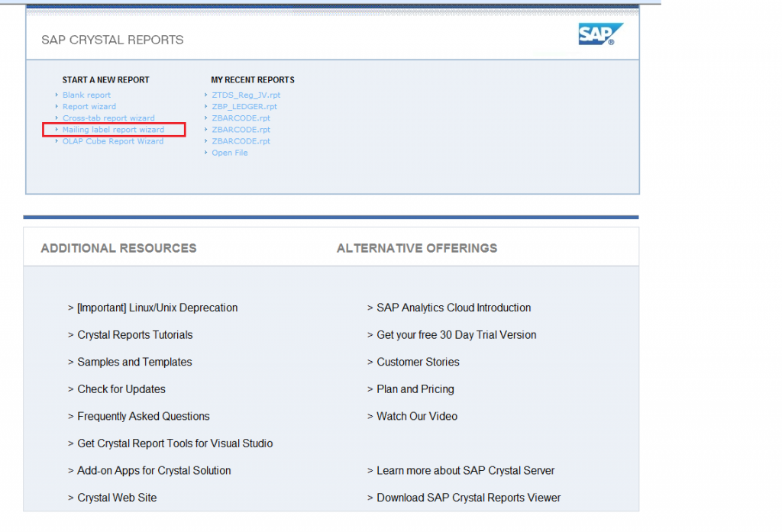The width and height of the screenshot is (782, 532).
Task: Open ZBARCODE.rpt listed directly above Open File
Action: pos(241,140)
